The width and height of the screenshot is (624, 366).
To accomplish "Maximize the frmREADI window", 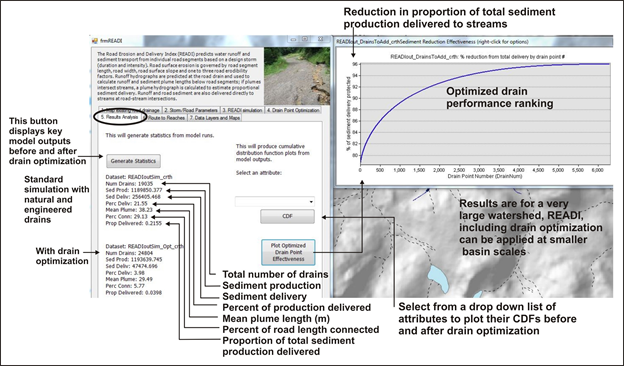I will tap(305, 39).
